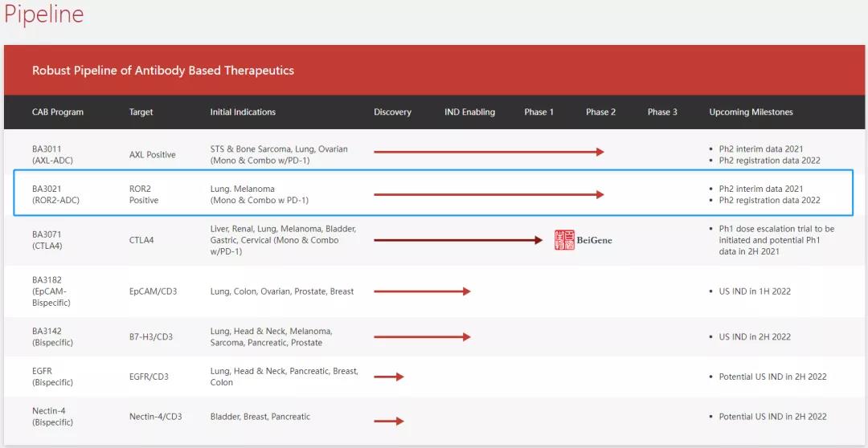Viewport: 868px width, 448px height.
Task: Select the Initial Indications column header
Action: coord(243,112)
